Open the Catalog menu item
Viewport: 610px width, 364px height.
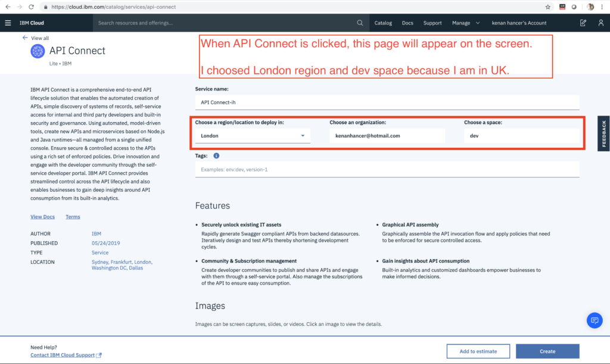coord(383,23)
